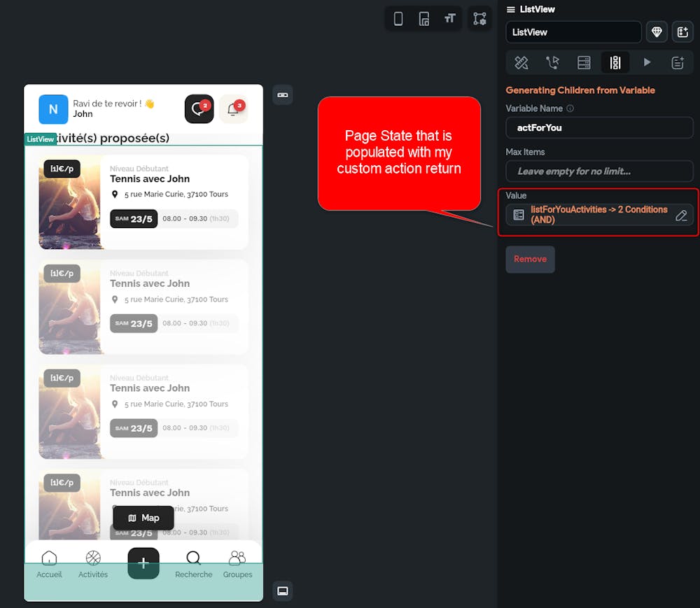Image resolution: width=700 pixels, height=608 pixels.
Task: Click the Map button
Action: pos(143,518)
